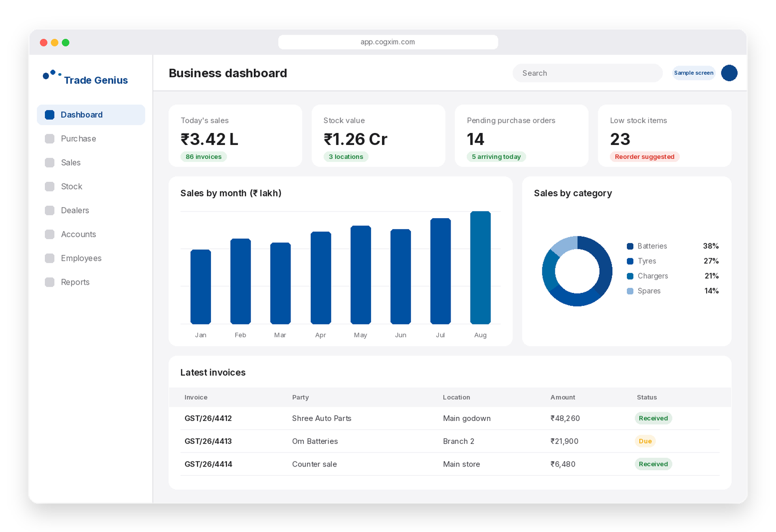Click the app.cogxim.com address bar
Image resolution: width=776 pixels, height=532 pixels.
click(x=388, y=42)
